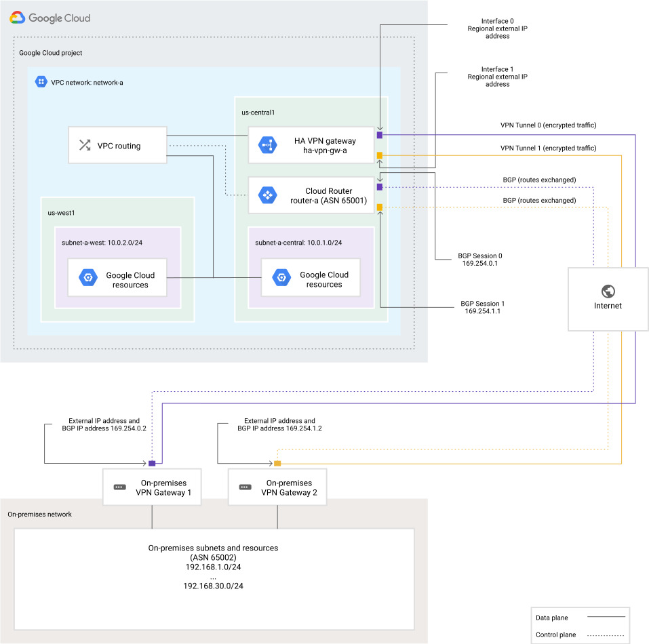This screenshot has width=649, height=644.
Task: Click the Google Cloud project label
Action: [x=50, y=52]
